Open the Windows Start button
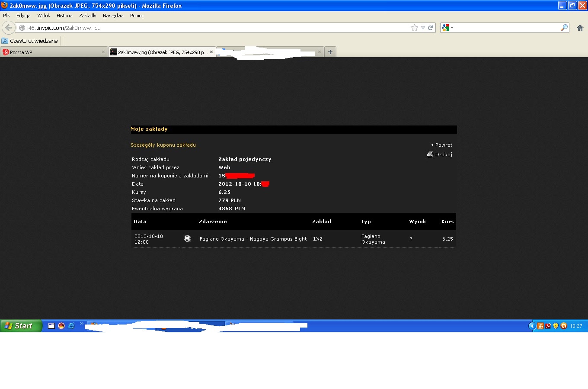The width and height of the screenshot is (588, 389). pyautogui.click(x=21, y=326)
